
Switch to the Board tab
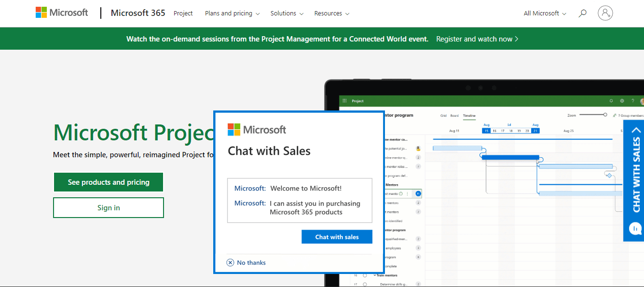pos(454,116)
